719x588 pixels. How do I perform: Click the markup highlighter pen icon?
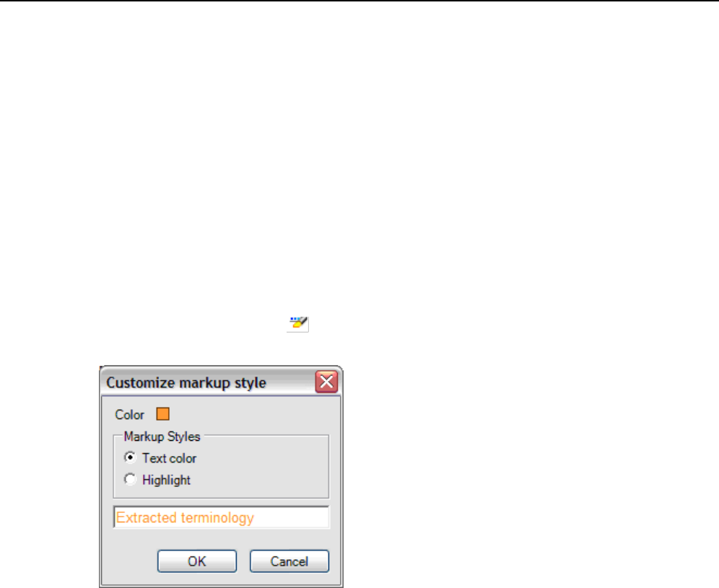pos(298,324)
